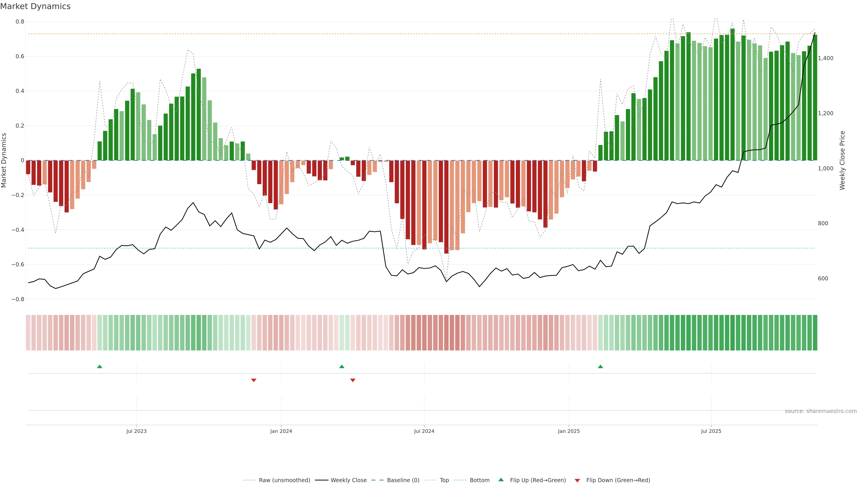Click the Jan 2024 x-axis label
Screen dimensions: 868x488
pos(281,431)
